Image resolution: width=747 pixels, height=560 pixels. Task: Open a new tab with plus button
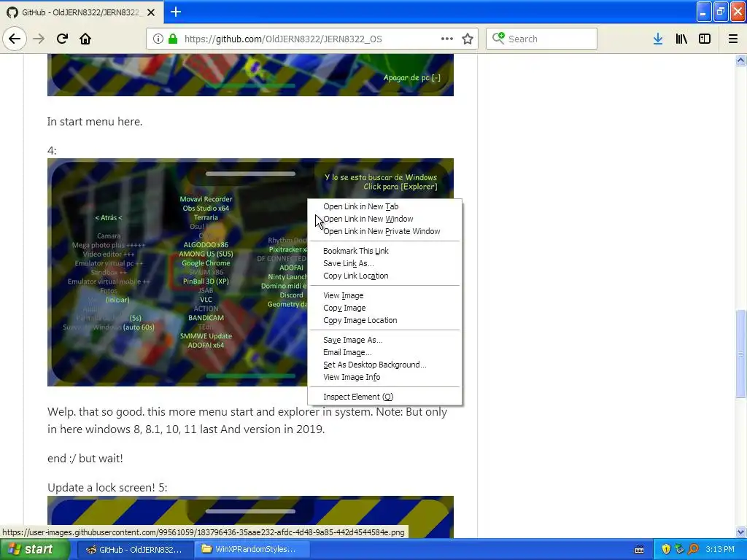[176, 12]
